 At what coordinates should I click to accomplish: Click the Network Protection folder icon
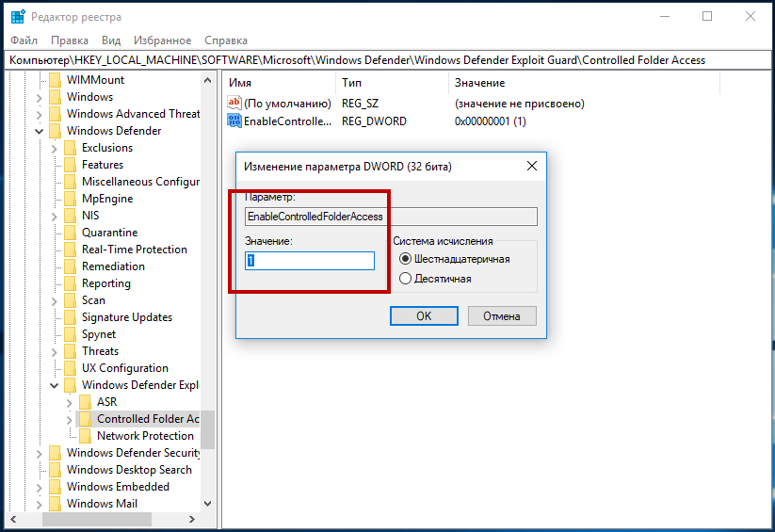tap(86, 436)
